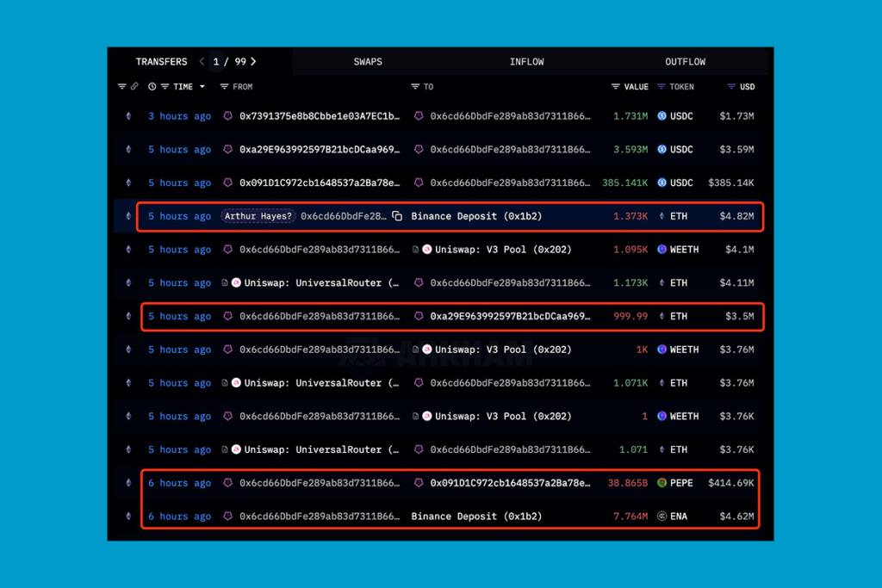This screenshot has width=882, height=588.
Task: Click the PEPE token icon
Action: click(x=662, y=483)
